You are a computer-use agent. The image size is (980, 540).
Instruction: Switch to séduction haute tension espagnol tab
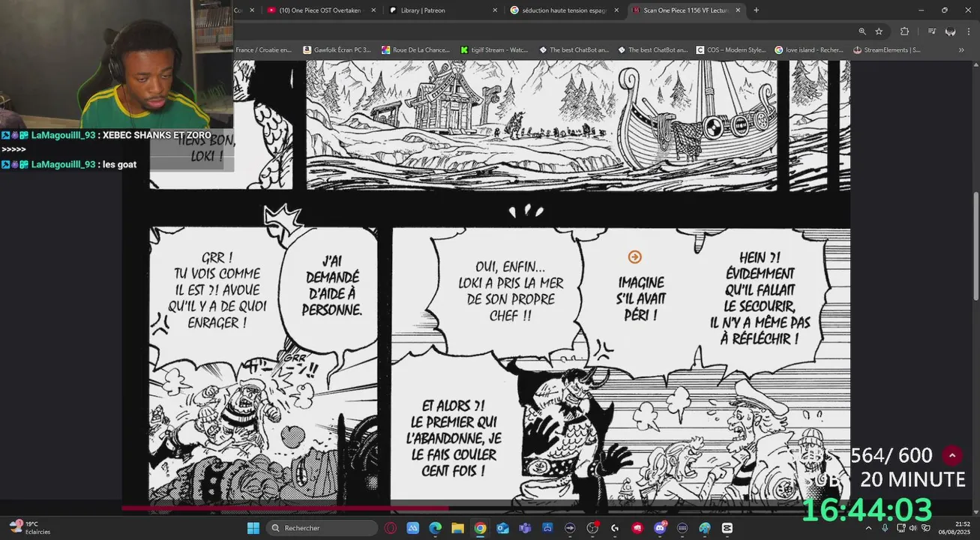point(564,10)
